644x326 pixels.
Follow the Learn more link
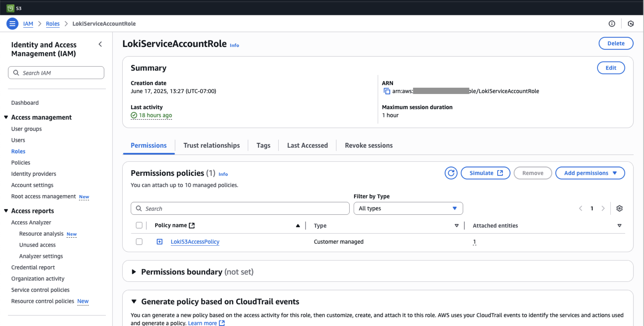(202, 323)
